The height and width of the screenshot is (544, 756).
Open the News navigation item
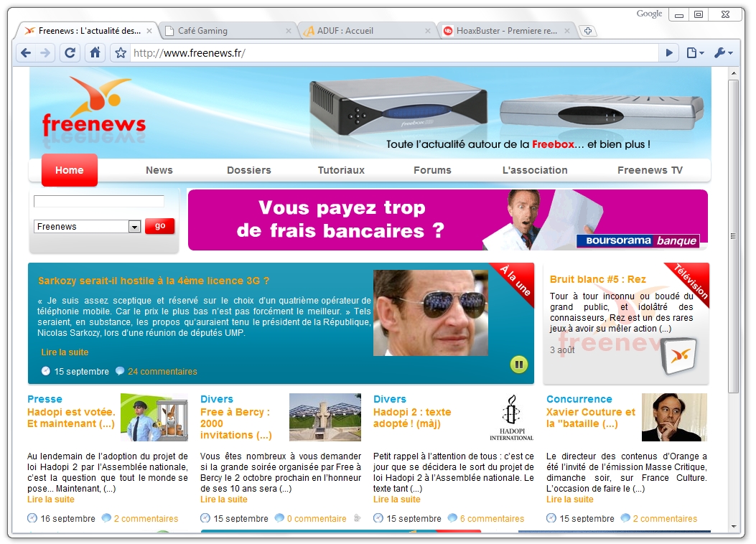click(159, 170)
